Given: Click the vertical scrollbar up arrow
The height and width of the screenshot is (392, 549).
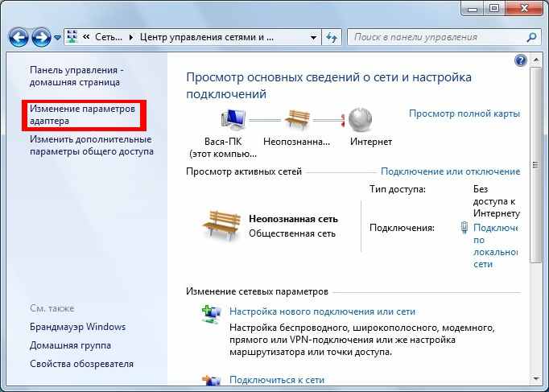Looking at the screenshot, I should coord(535,60).
